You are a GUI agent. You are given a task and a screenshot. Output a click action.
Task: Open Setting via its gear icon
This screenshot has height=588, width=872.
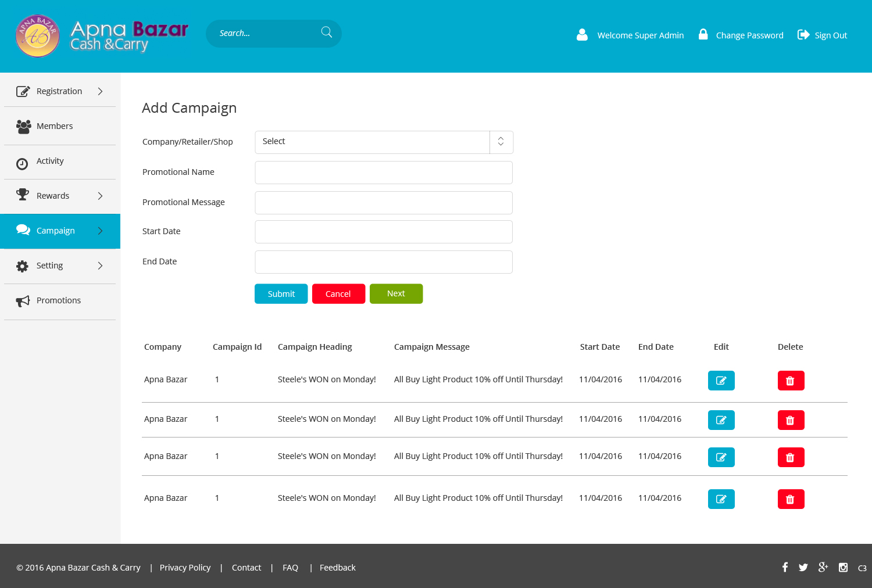(22, 266)
